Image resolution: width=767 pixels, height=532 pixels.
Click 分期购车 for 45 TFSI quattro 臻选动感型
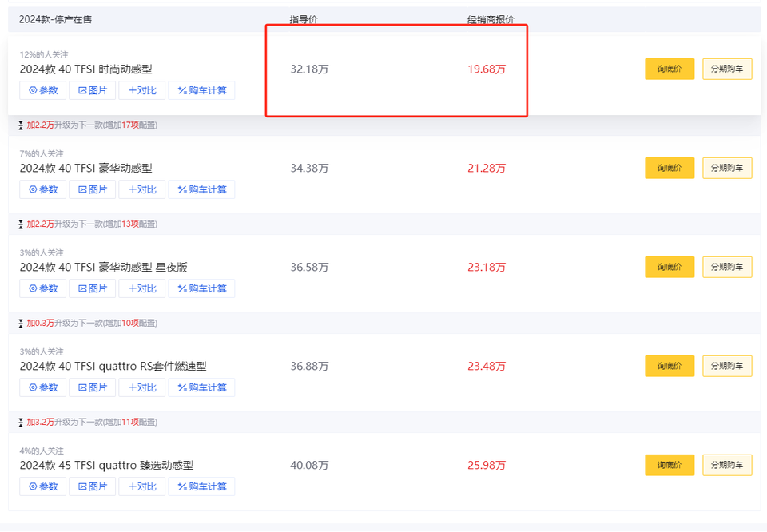click(x=727, y=465)
